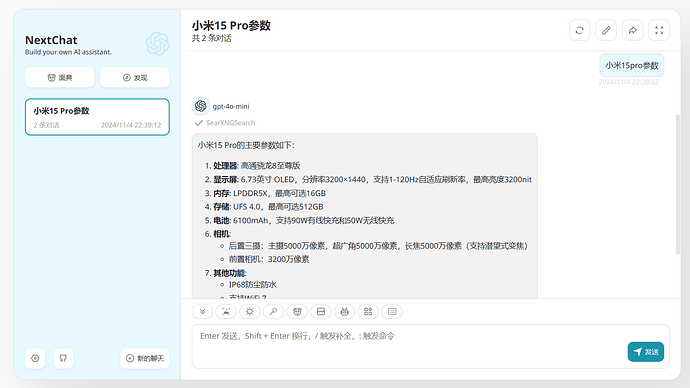
Task: Click the clear context break icon
Action: [x=321, y=311]
